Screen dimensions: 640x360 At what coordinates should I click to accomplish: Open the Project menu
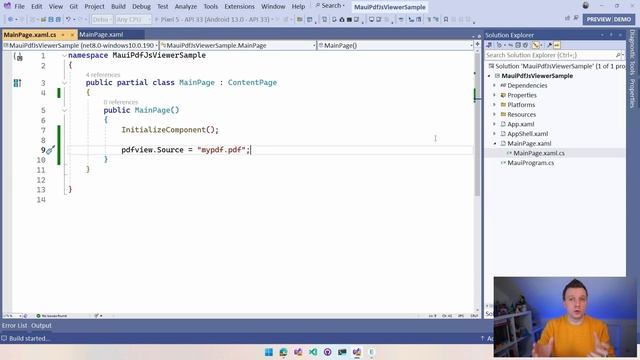pyautogui.click(x=94, y=7)
